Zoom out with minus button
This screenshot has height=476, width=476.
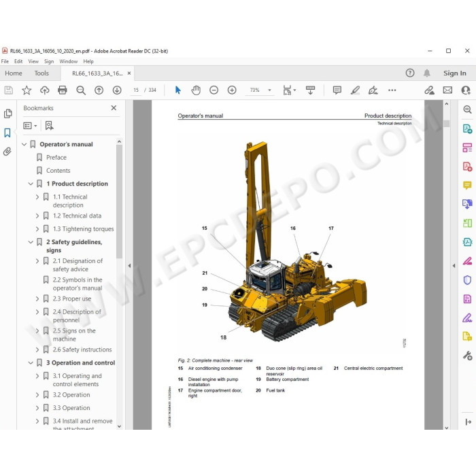(214, 90)
